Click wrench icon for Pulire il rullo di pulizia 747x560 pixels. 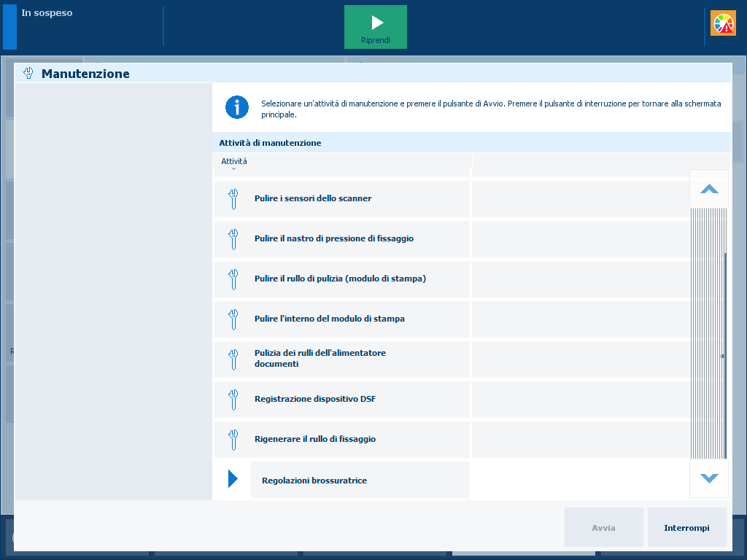(x=233, y=279)
